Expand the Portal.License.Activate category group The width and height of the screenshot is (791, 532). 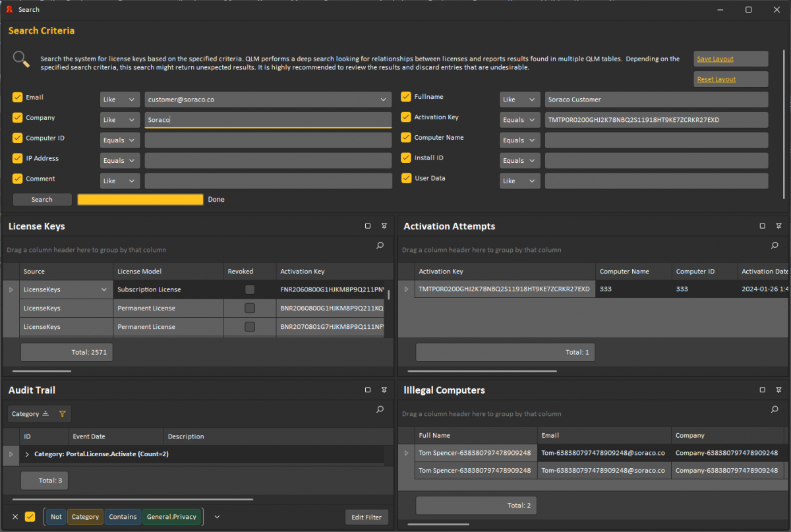point(26,454)
